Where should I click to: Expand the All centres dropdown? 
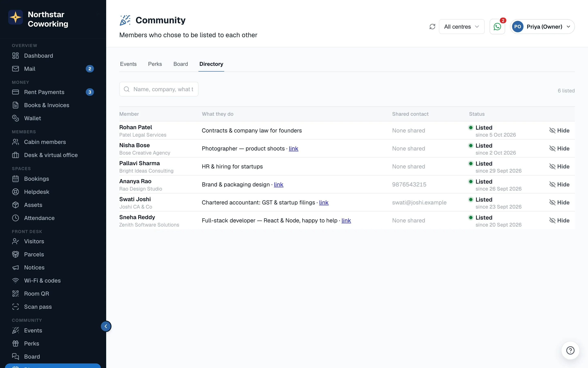click(462, 27)
